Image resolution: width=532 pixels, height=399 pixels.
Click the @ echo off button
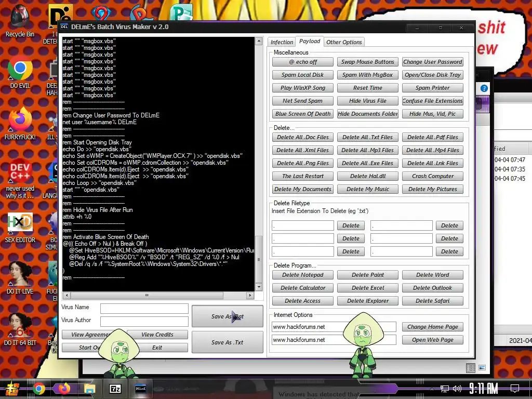click(x=303, y=62)
